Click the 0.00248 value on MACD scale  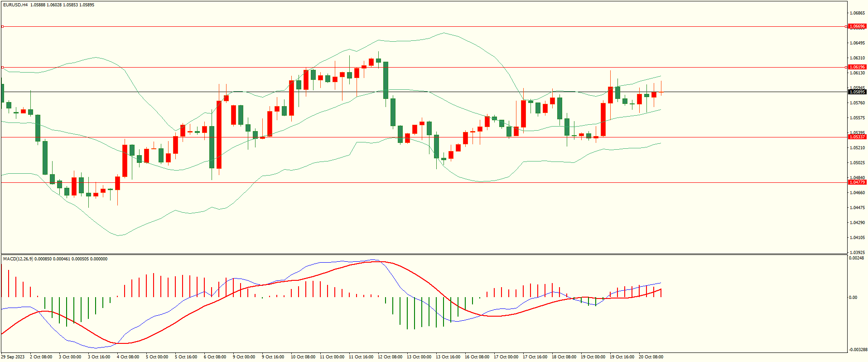[x=857, y=258]
